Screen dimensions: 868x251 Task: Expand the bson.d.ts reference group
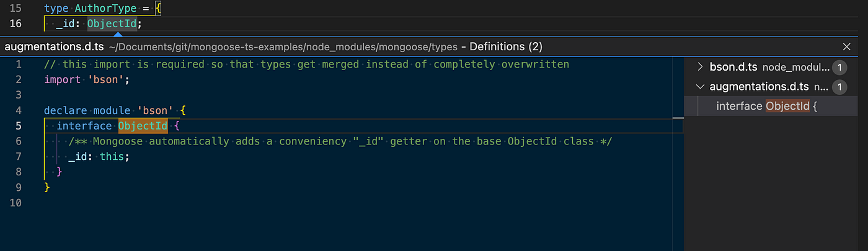(x=700, y=67)
